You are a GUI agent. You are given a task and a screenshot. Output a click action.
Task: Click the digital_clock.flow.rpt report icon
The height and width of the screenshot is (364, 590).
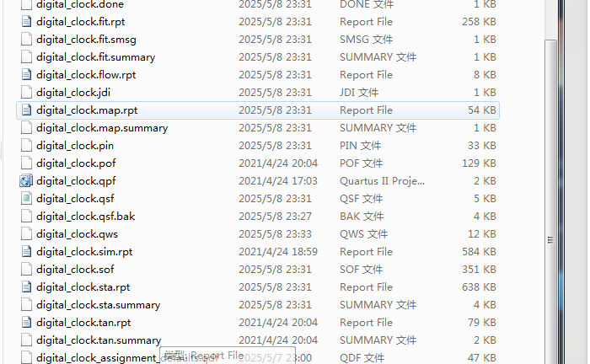point(26,74)
